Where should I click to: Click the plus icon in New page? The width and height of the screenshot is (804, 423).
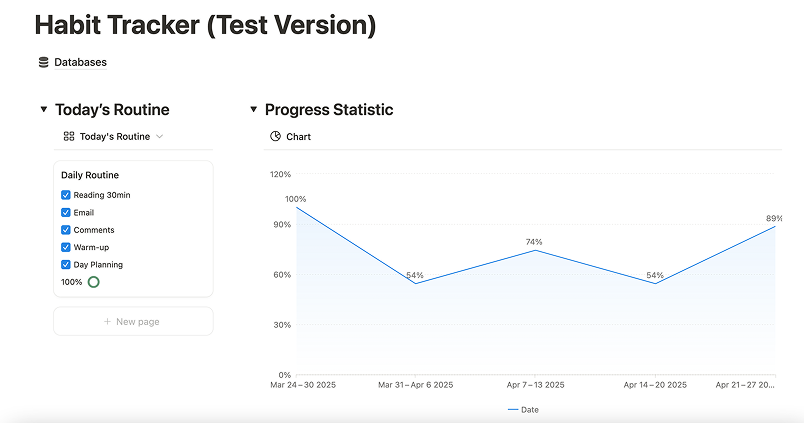[107, 321]
